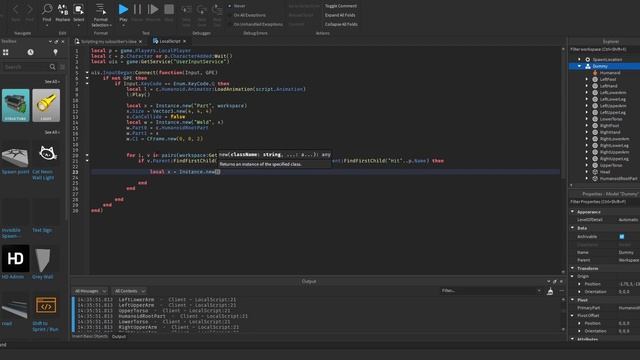
Task: Click the Toolbox search field
Action: (x=24, y=67)
